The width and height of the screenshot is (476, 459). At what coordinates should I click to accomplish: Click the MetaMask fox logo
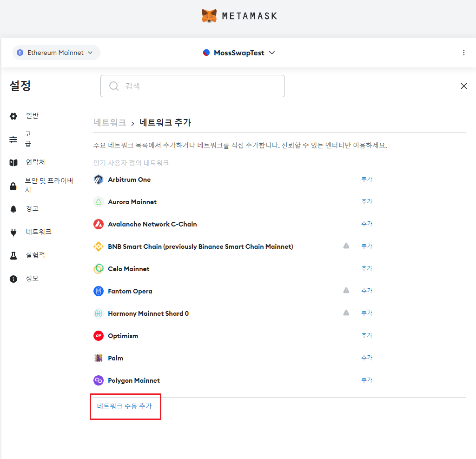[209, 16]
